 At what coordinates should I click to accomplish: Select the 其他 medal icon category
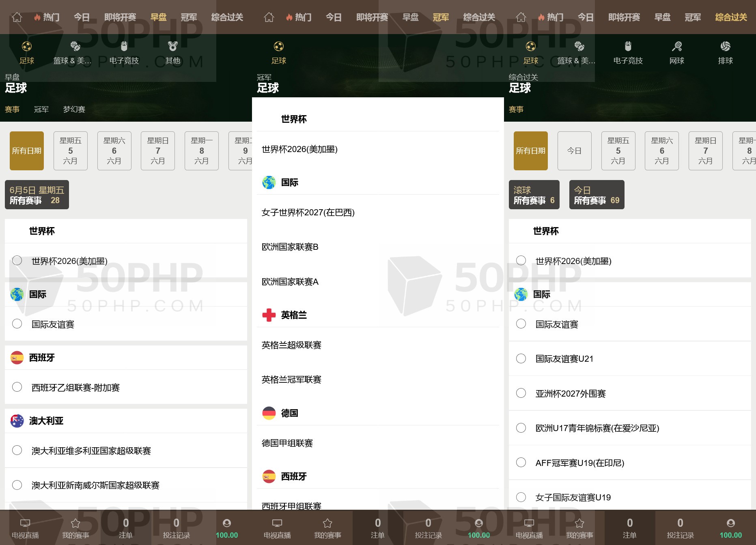[173, 46]
